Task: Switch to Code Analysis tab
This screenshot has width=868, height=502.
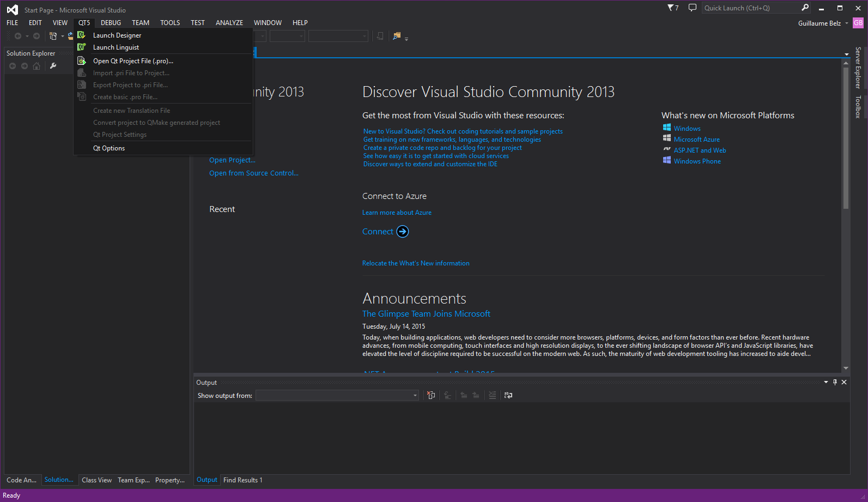Action: [21, 480]
